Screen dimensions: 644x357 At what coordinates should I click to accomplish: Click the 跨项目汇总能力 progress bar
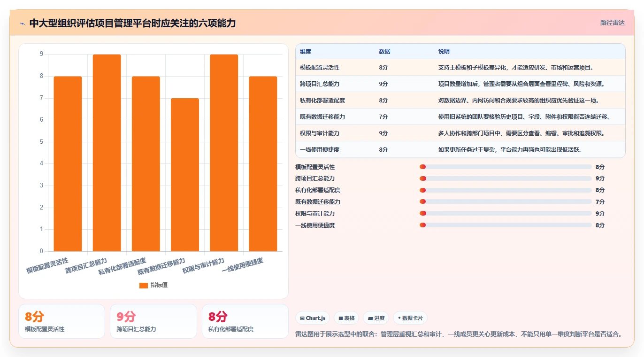pos(506,178)
